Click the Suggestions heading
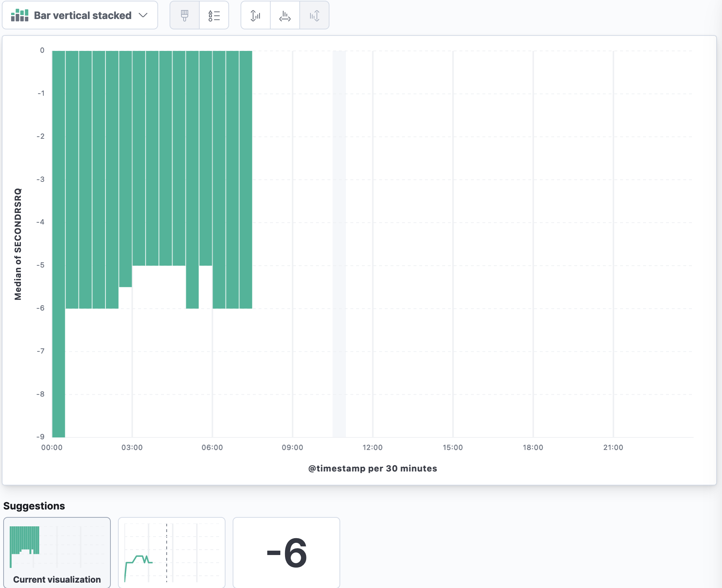The height and width of the screenshot is (588, 722). (34, 506)
